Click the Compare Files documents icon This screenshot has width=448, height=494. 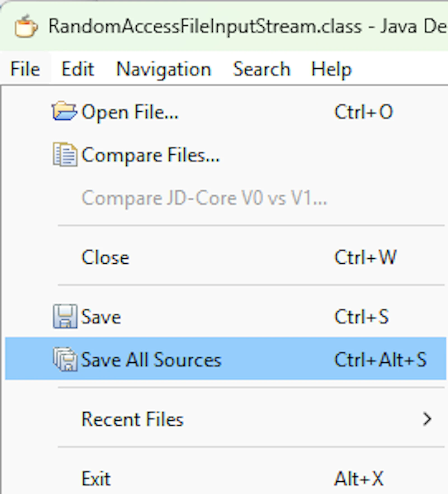pos(65,154)
